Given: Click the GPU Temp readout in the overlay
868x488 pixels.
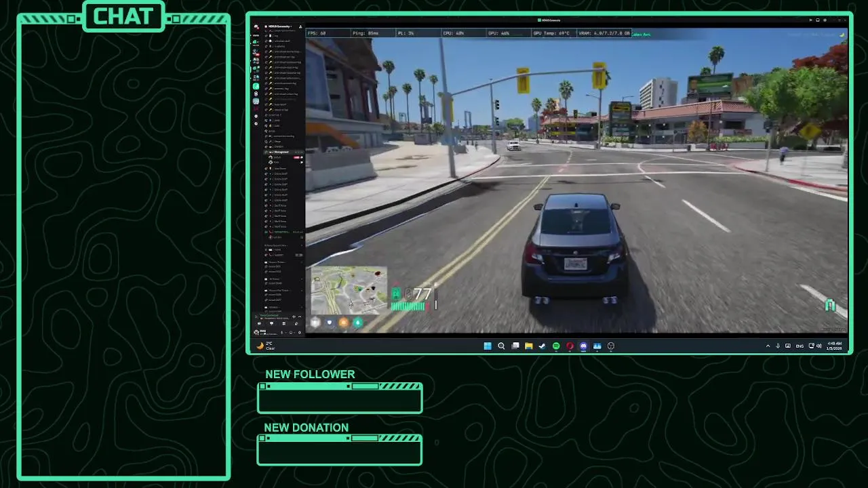Looking at the screenshot, I should [551, 33].
